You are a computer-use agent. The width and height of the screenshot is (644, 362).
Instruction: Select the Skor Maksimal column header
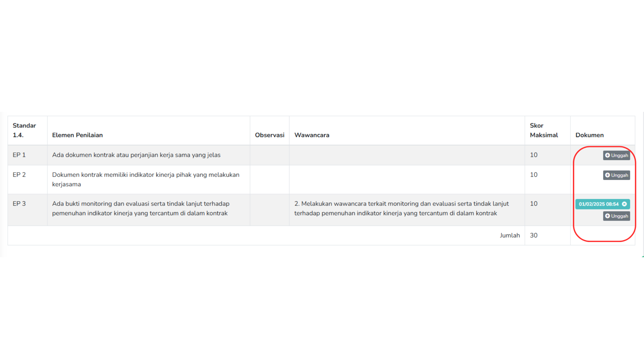point(544,130)
